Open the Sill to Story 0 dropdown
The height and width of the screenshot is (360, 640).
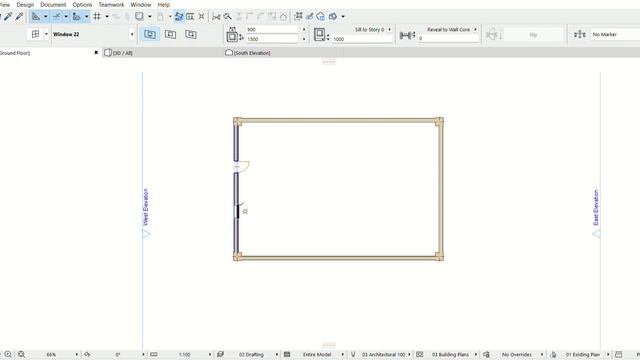pyautogui.click(x=373, y=30)
